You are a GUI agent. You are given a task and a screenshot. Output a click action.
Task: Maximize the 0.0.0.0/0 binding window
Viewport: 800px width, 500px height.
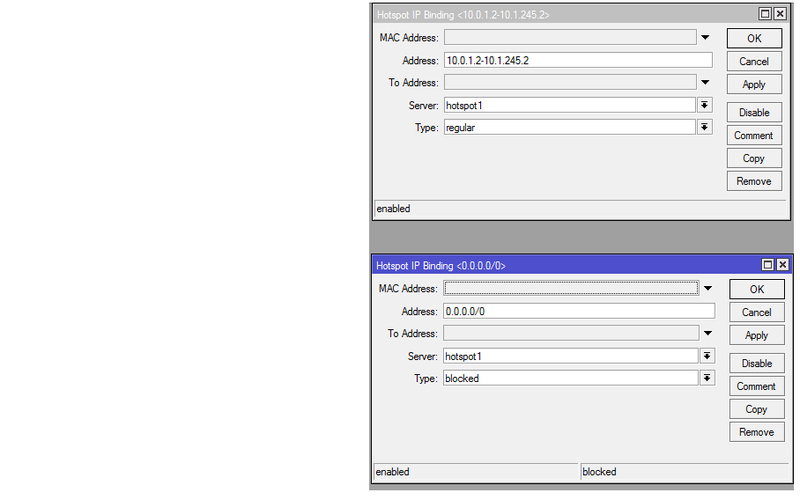pos(767,264)
